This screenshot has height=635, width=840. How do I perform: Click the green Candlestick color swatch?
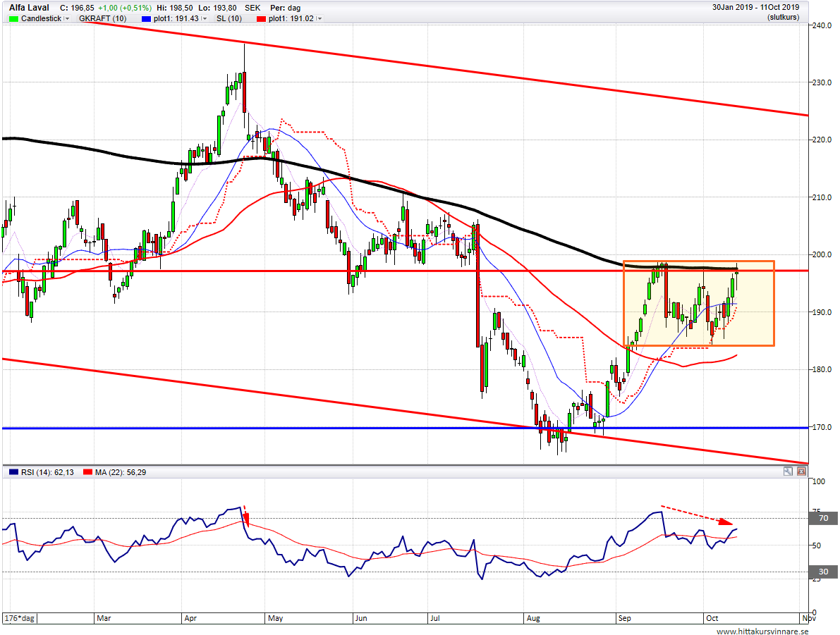[13, 18]
